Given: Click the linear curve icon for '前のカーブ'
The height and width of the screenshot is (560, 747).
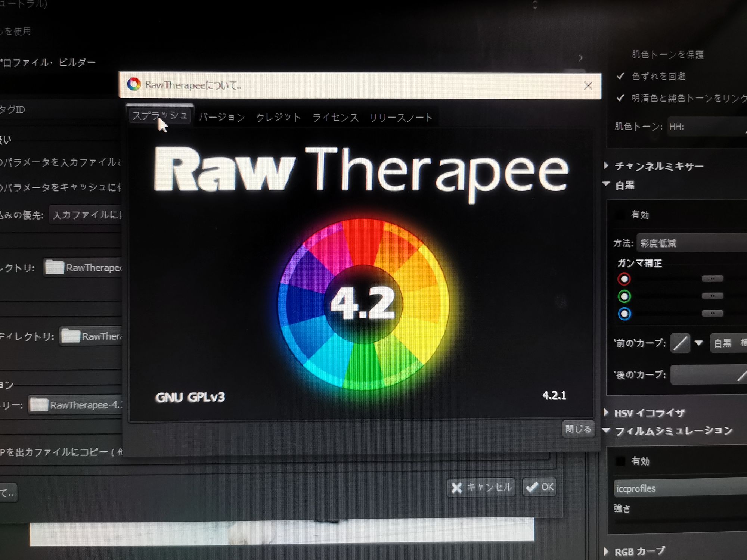Looking at the screenshot, I should (x=680, y=343).
